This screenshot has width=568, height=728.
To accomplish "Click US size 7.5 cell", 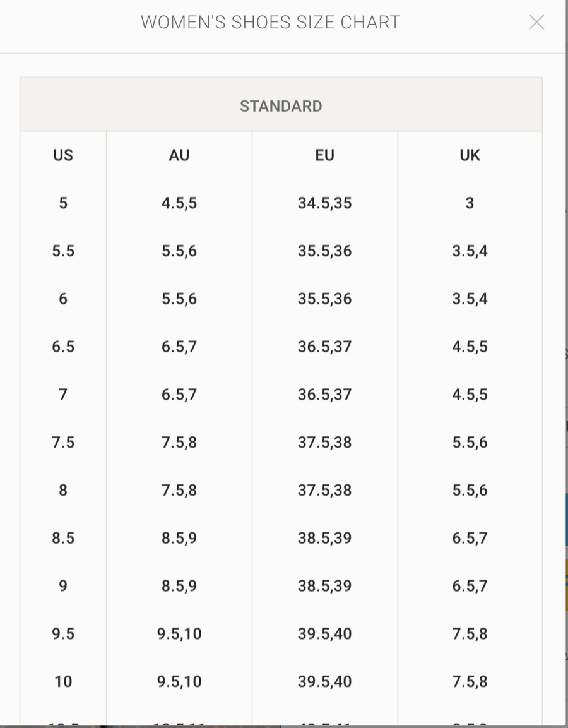I will [63, 443].
